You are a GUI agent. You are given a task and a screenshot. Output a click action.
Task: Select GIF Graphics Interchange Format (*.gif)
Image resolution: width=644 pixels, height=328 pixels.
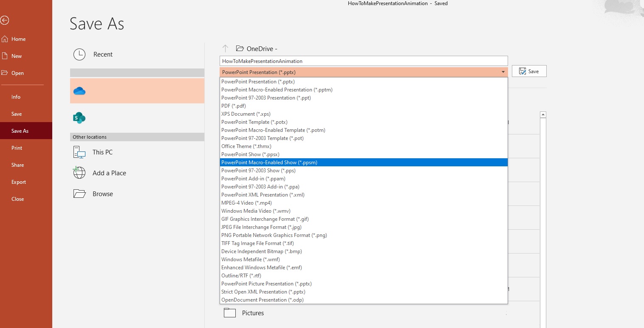point(364,219)
